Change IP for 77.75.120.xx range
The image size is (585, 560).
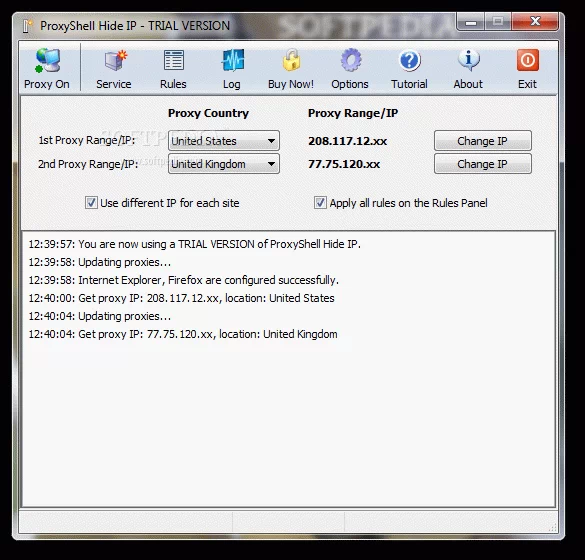483,164
